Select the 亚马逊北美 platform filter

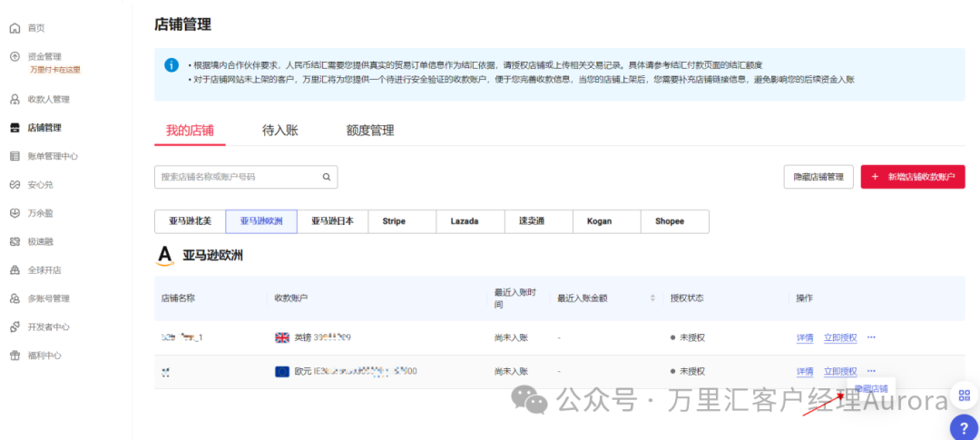coord(190,220)
